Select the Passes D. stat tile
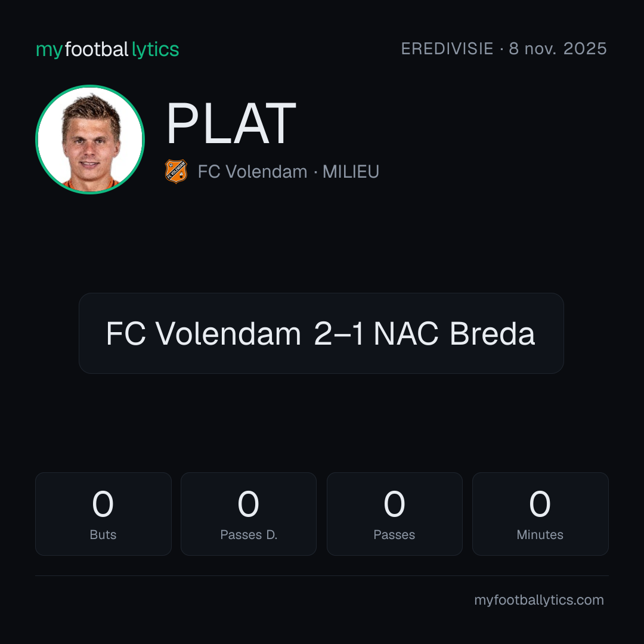 tap(249, 514)
